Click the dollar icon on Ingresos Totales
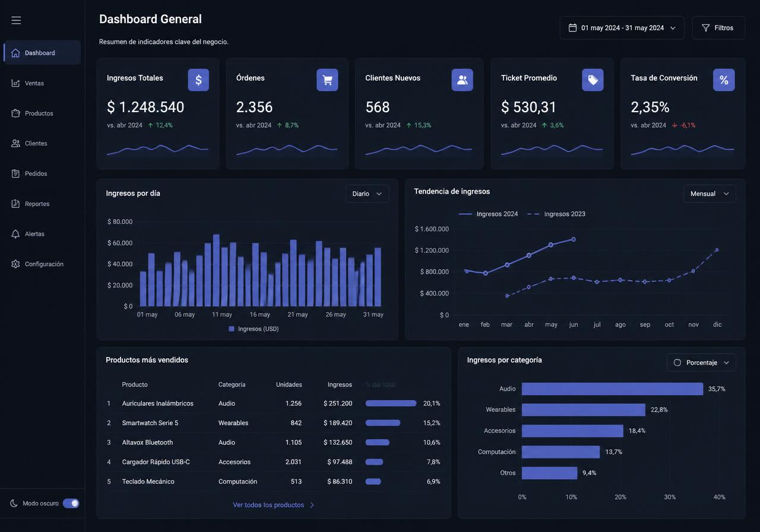Image resolution: width=760 pixels, height=532 pixels. [198, 80]
